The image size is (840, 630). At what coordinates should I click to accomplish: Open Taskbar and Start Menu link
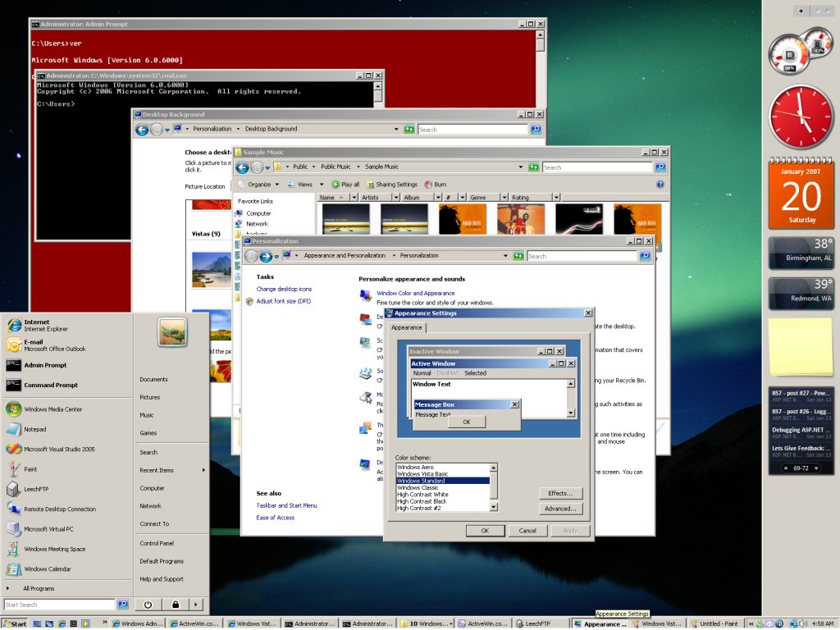pos(286,505)
